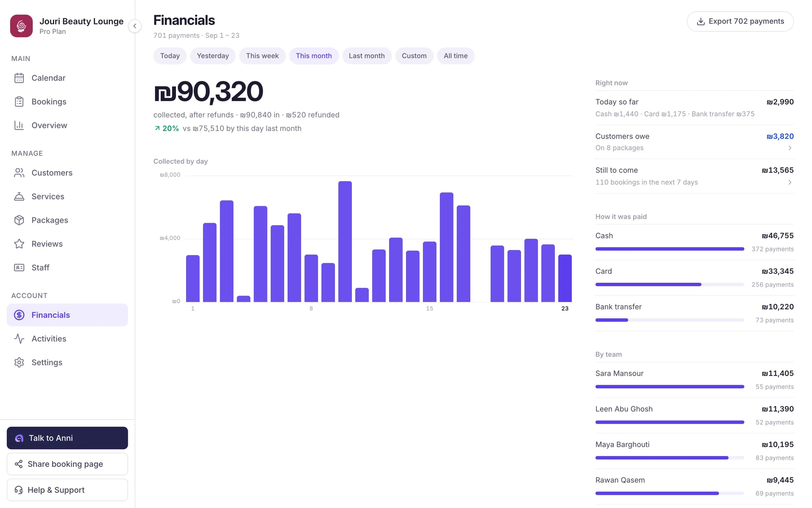
Task: Click the share icon on Share booking page
Action: coord(19,464)
